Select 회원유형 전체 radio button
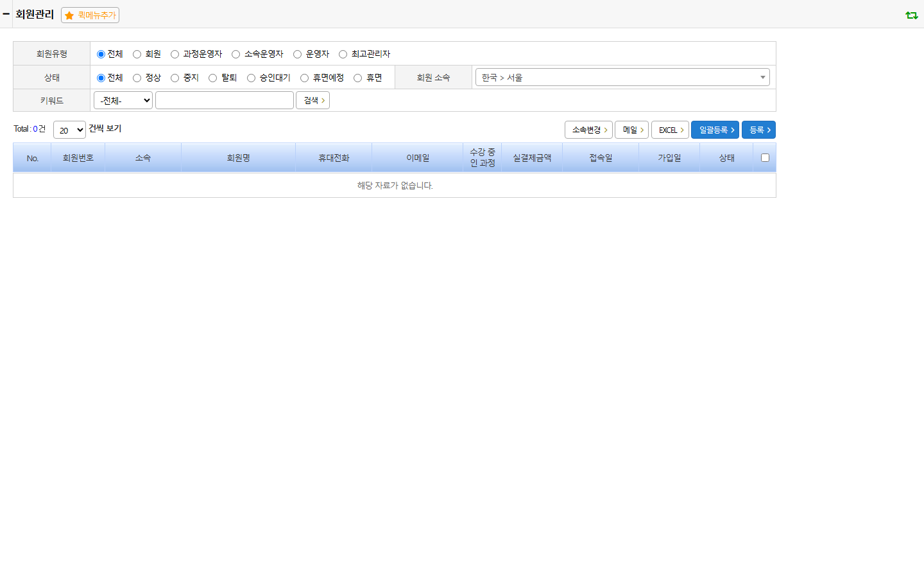Screen dimensions: 924x578 point(101,54)
